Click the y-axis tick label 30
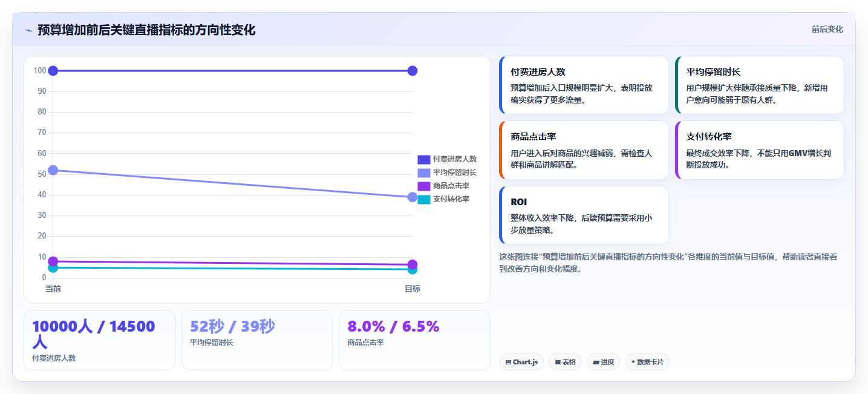The image size is (868, 394). (42, 215)
